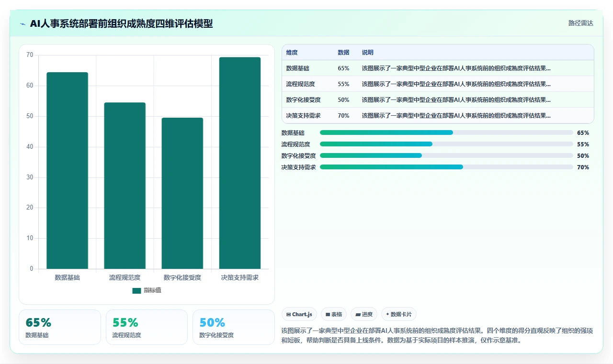Click the 数字化接受度 cell in the table
This screenshot has width=613, height=364.
tap(303, 100)
